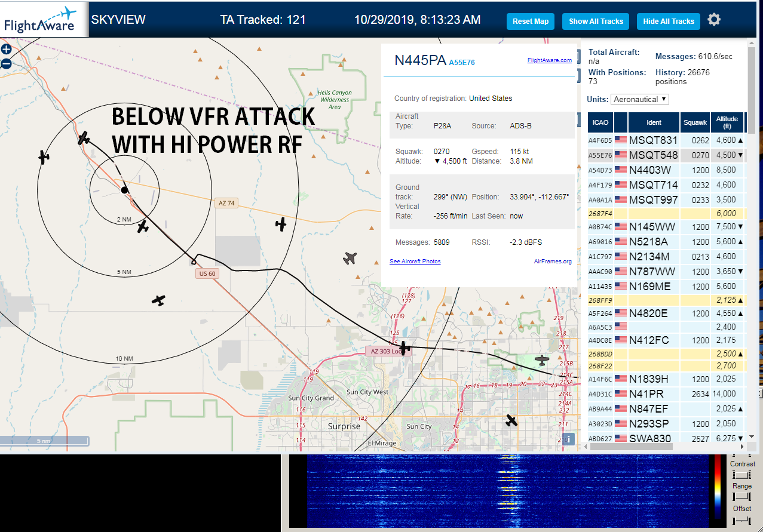Screen dimensions: 763x532
Task: Select the aircraft icon on the 5 NM ring's west side
Action: (x=44, y=157)
